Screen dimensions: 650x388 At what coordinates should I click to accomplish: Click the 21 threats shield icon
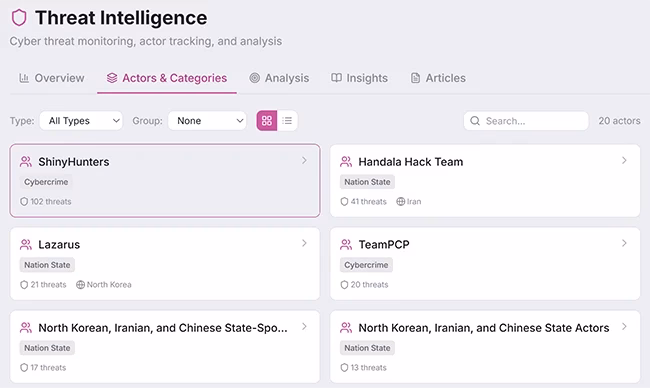click(24, 285)
